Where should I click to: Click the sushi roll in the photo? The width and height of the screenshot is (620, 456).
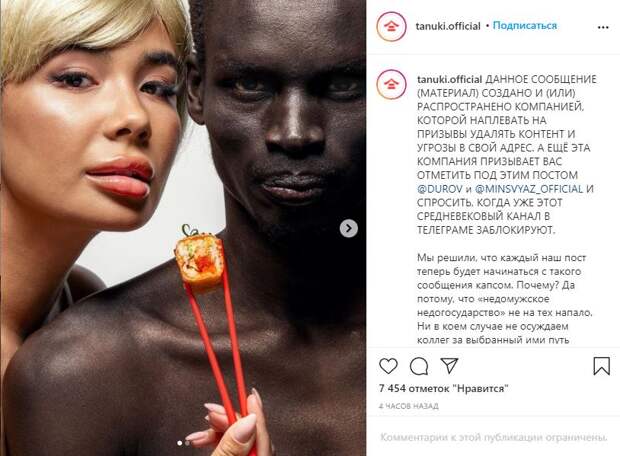tap(199, 260)
